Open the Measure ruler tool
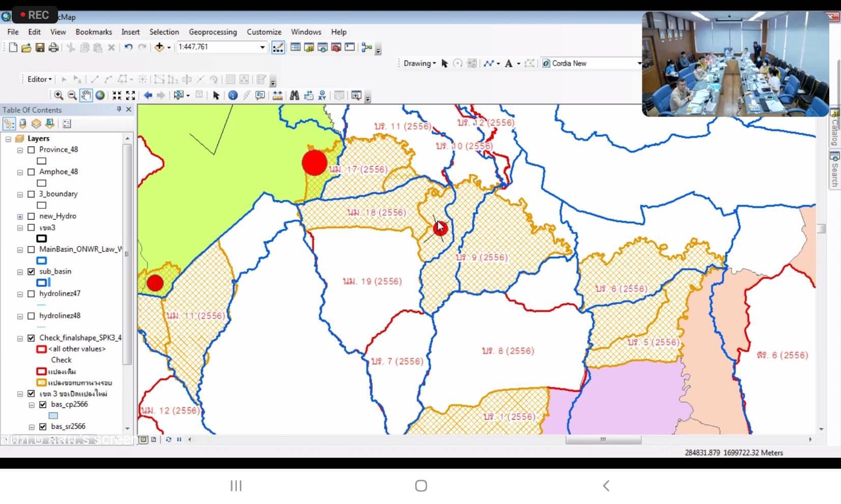The height and width of the screenshot is (504, 841). point(277,95)
